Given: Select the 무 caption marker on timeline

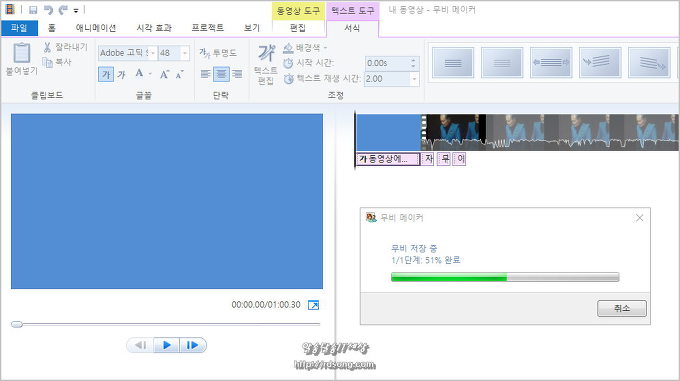Looking at the screenshot, I should pos(444,159).
